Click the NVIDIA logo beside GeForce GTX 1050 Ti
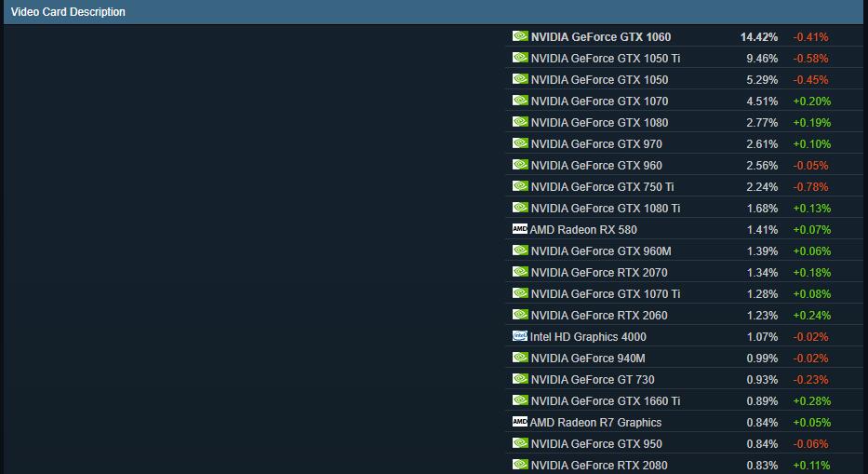Screen dimensions: 868x474 coord(520,57)
